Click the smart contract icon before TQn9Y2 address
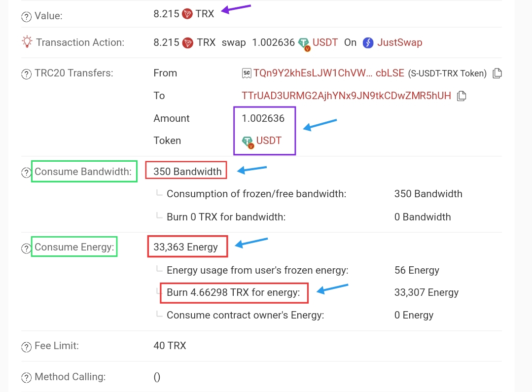This screenshot has width=532, height=392. 247,73
